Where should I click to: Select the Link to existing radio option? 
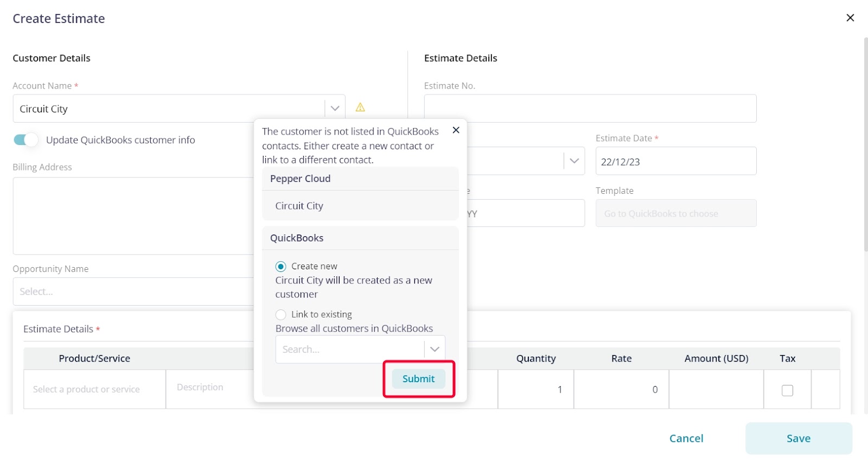[x=280, y=315]
